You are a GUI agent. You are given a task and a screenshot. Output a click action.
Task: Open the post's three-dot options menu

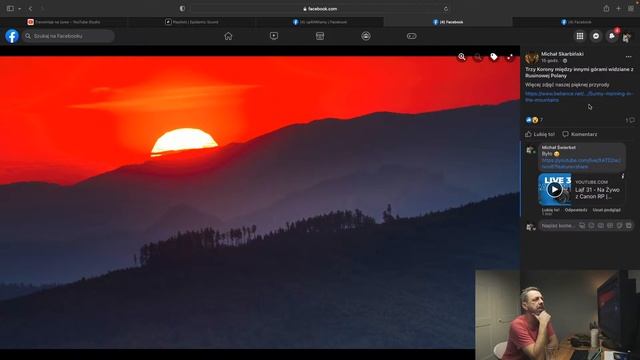tap(629, 57)
